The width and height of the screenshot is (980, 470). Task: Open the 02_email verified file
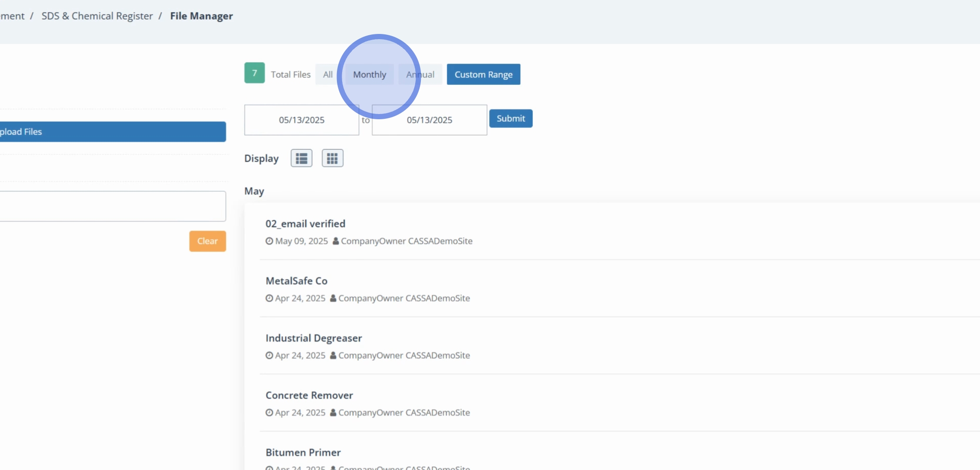pyautogui.click(x=305, y=224)
